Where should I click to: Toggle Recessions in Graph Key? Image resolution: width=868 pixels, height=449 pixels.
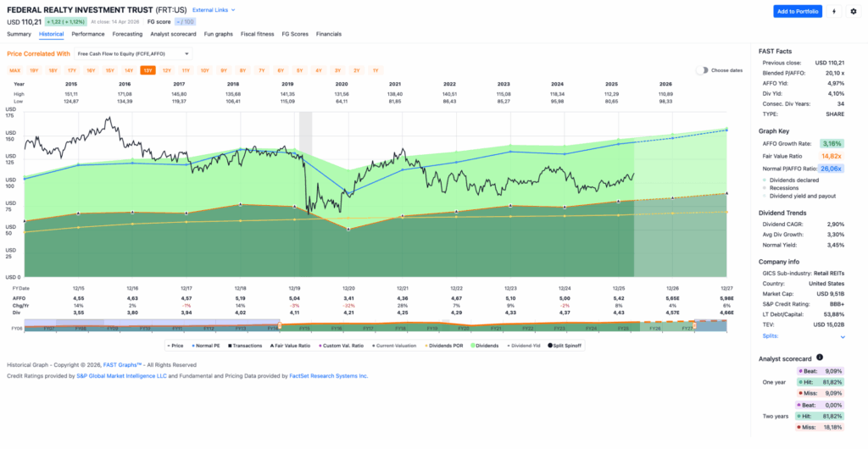pos(784,188)
